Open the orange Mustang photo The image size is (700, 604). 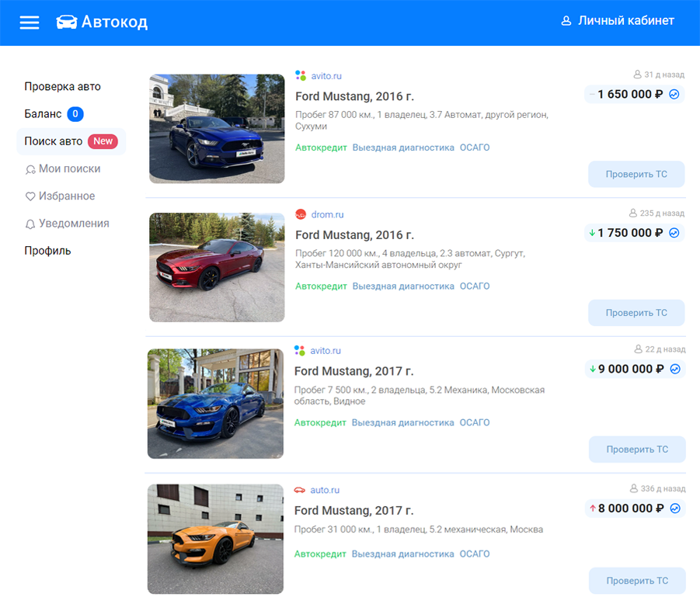click(x=216, y=540)
